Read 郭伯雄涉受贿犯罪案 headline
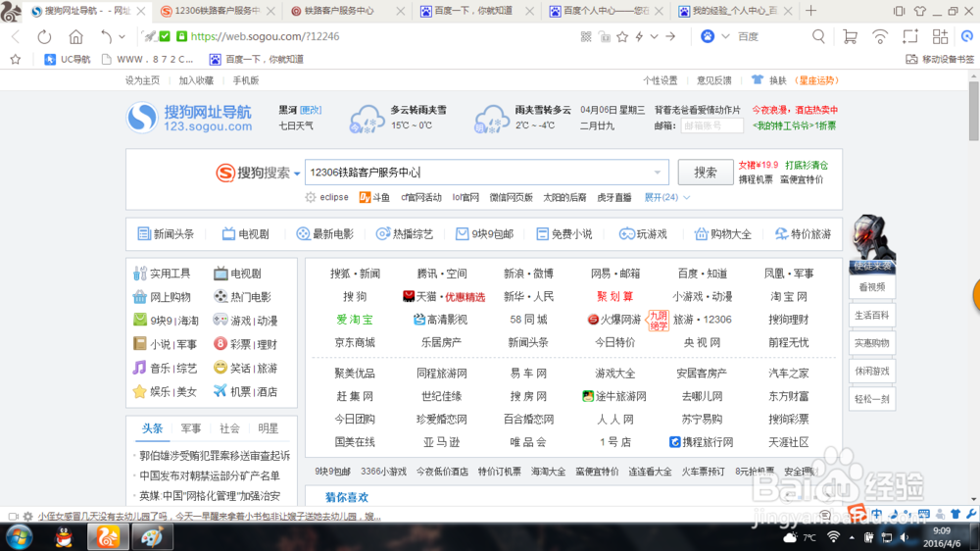 tap(215, 456)
